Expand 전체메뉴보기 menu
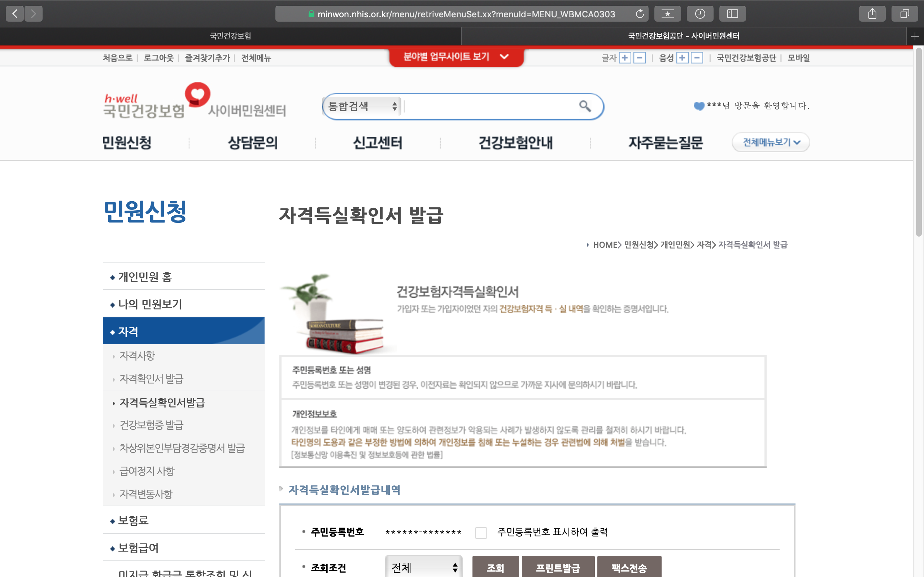The height and width of the screenshot is (577, 924). pyautogui.click(x=771, y=142)
